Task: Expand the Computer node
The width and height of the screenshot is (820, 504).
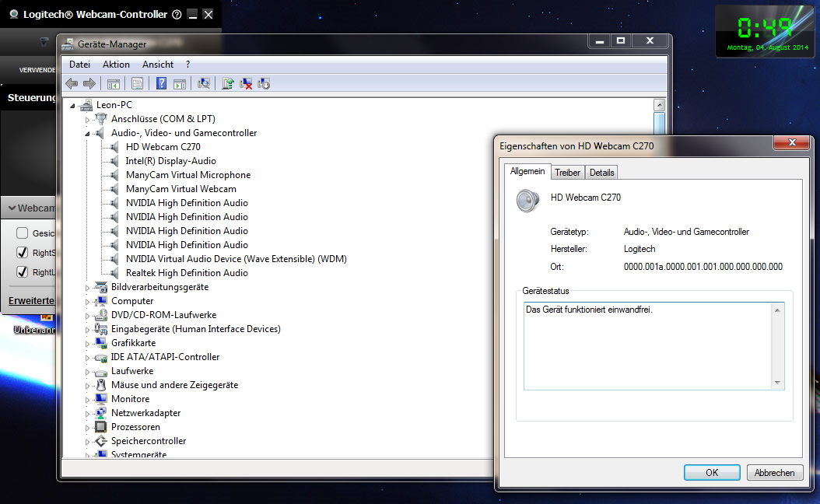Action: pyautogui.click(x=87, y=302)
